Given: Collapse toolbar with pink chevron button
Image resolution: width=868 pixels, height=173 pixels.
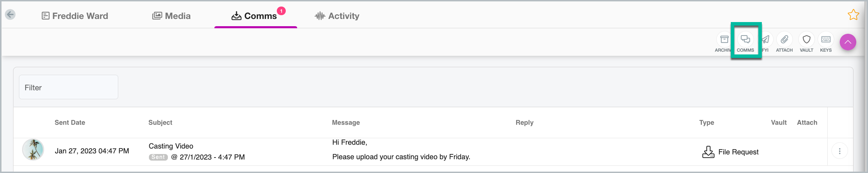Looking at the screenshot, I should (848, 42).
